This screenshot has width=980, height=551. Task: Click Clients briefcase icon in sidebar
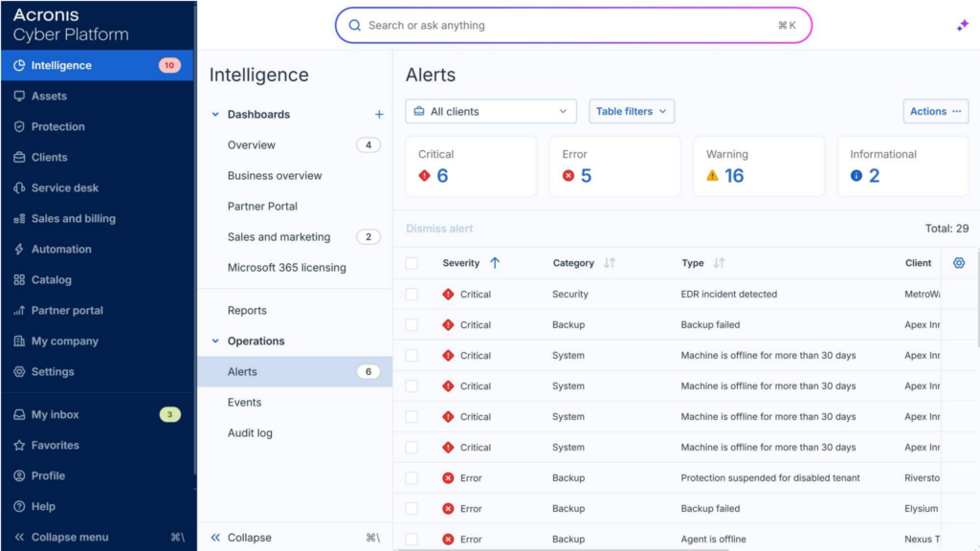pos(19,157)
